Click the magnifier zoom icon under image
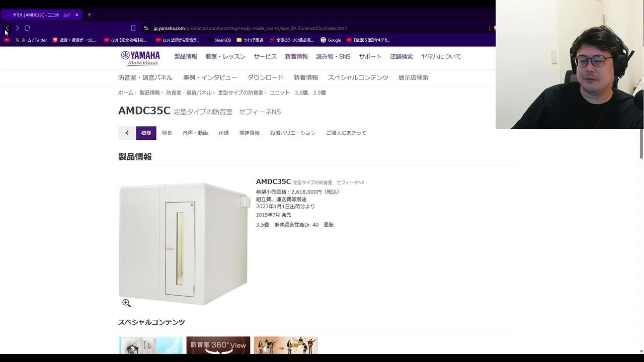Viewport: 644px width, 362px height. [x=126, y=303]
